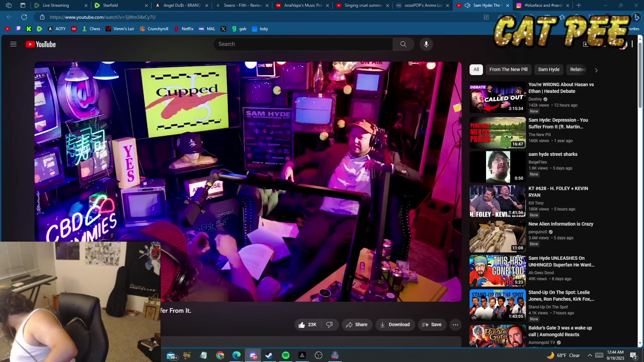Reload the page with refresh icon
Image resolution: width=644 pixels, height=362 pixels.
pos(24,17)
